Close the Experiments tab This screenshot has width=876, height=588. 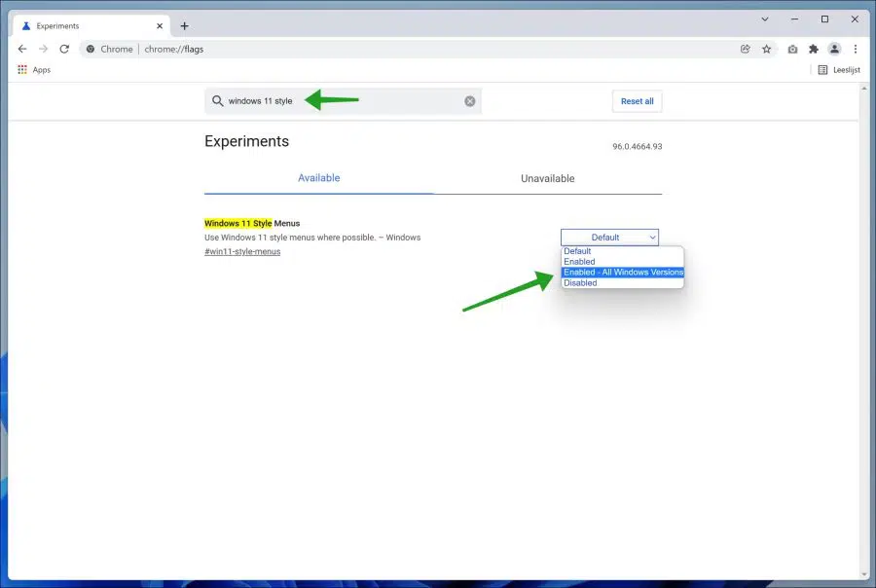(160, 25)
